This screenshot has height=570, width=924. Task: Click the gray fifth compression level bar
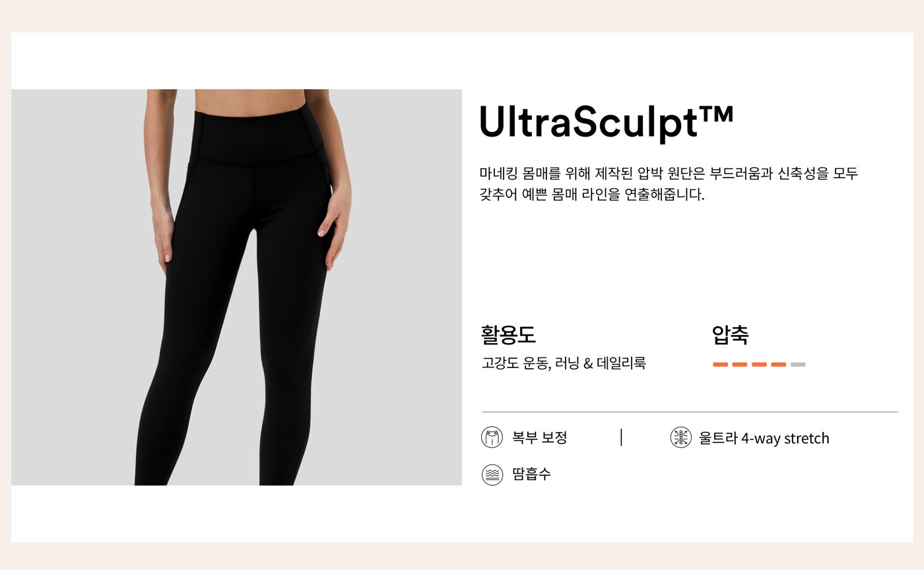(x=798, y=364)
